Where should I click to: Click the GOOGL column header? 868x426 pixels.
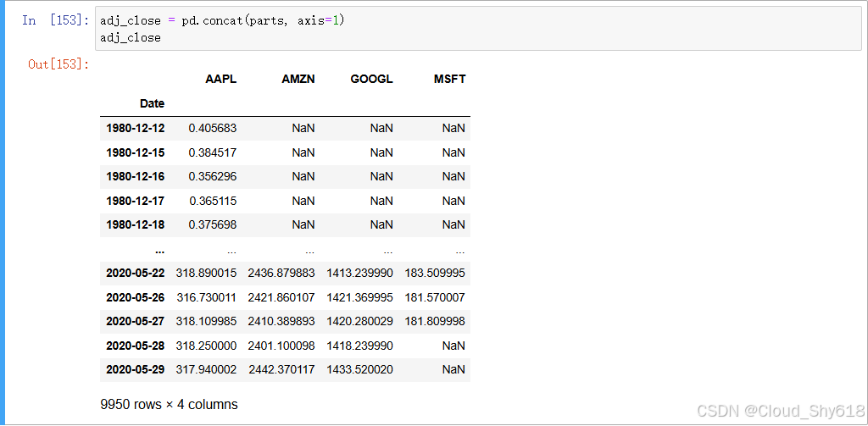371,79
